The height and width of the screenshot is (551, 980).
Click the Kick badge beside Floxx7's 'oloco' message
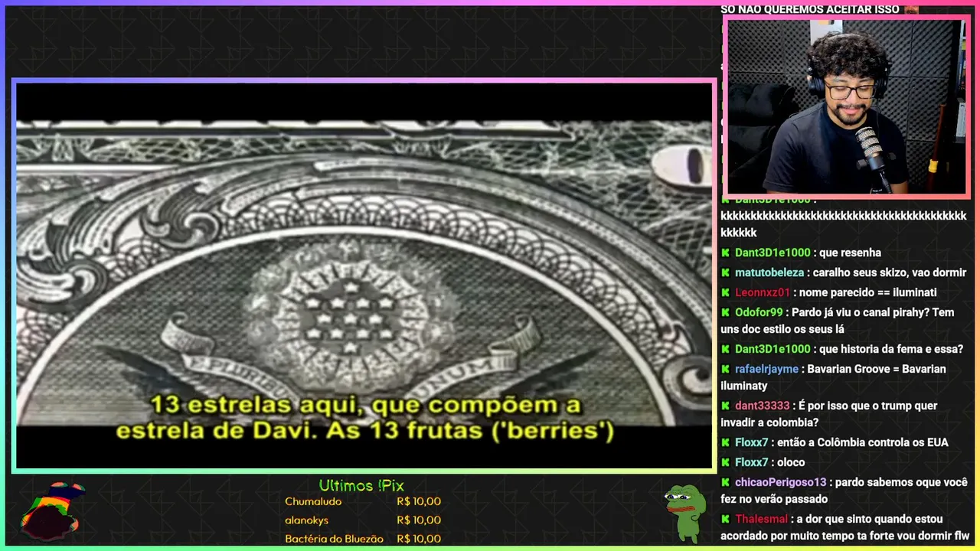(725, 462)
